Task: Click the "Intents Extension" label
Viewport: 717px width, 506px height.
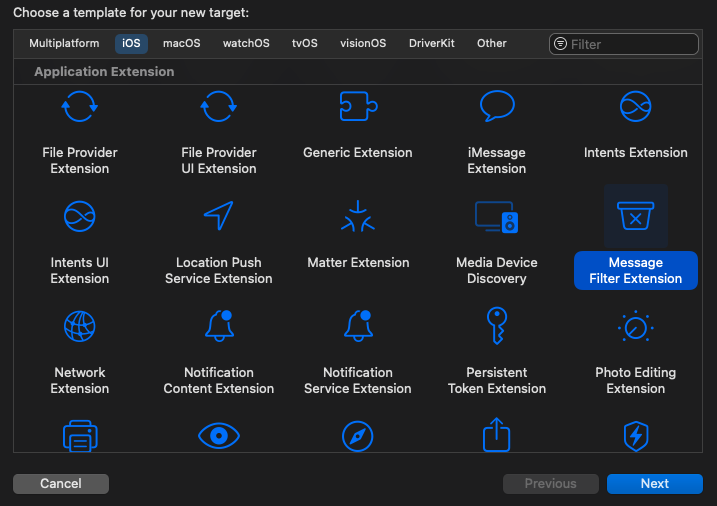Action: click(x=636, y=153)
